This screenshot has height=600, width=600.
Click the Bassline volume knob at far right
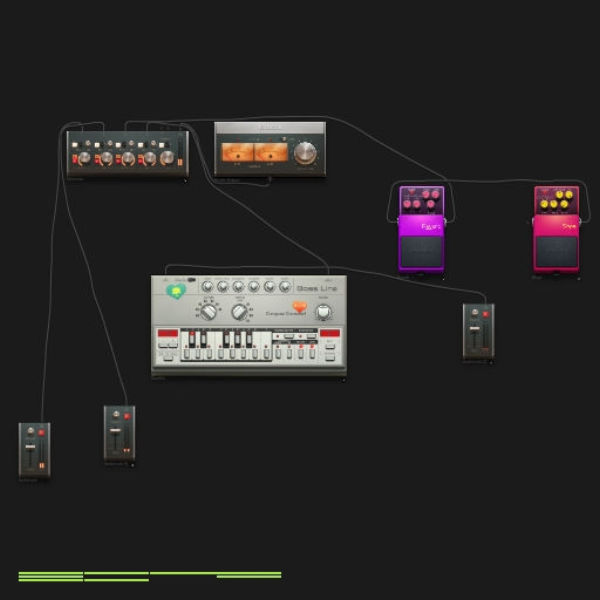point(323,312)
